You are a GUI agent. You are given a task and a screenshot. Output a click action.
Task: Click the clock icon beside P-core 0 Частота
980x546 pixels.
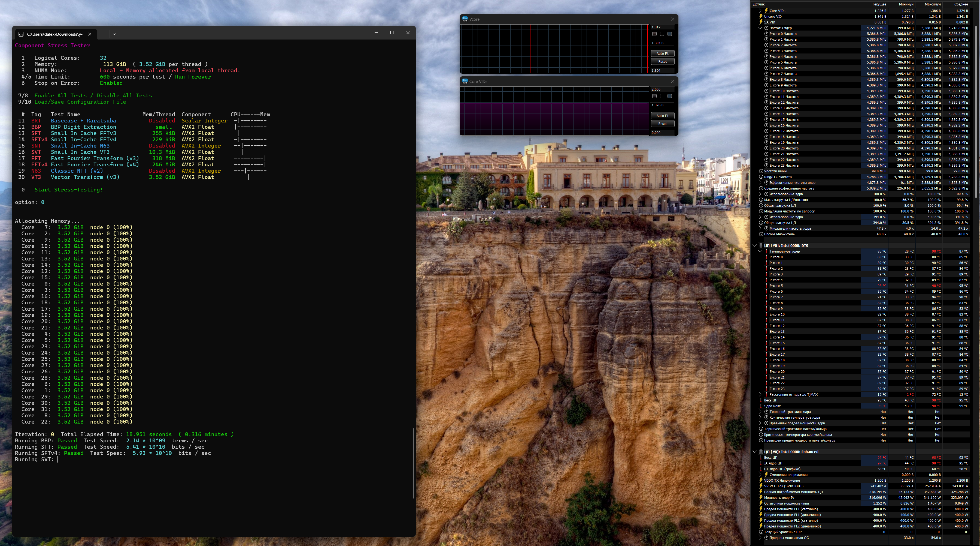pos(766,34)
